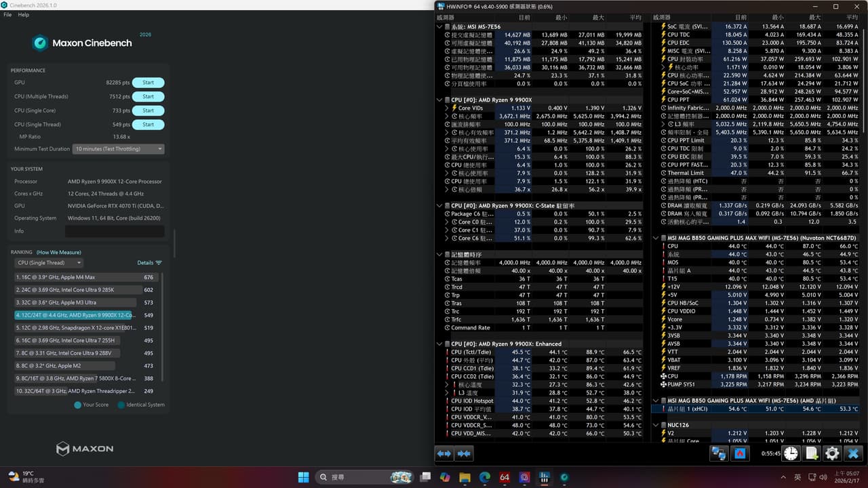Select the CPU (Tctl/Tdie) temperature row

click(x=543, y=352)
